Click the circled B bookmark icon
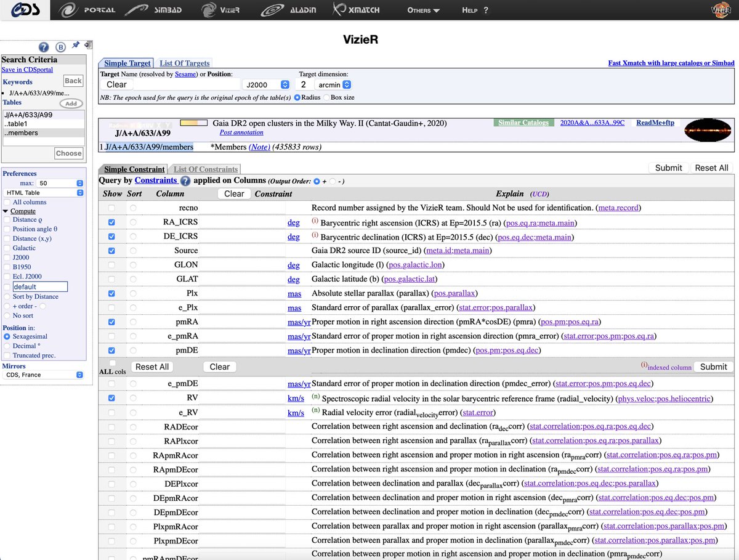This screenshot has height=560, width=739. coord(60,47)
